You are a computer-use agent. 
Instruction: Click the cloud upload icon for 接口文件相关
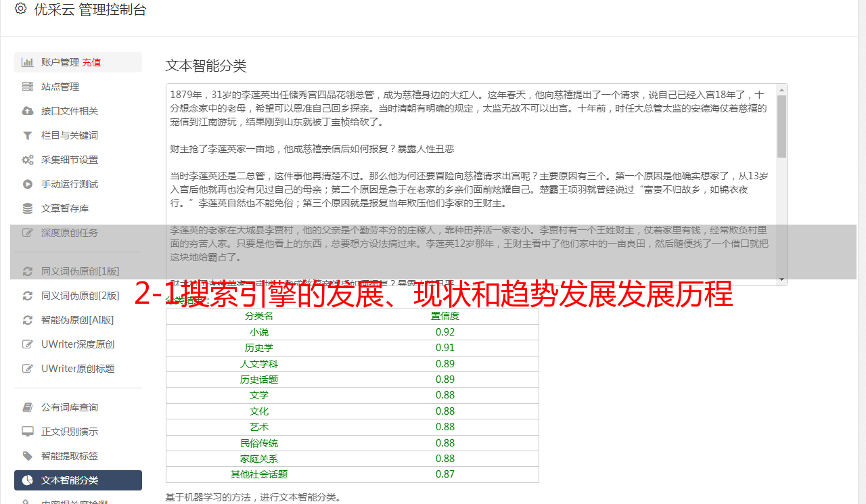click(x=28, y=111)
